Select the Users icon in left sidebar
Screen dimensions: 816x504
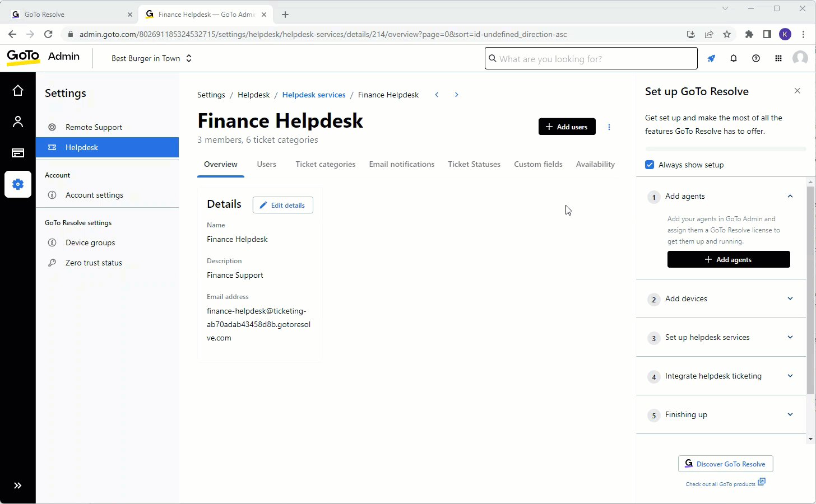click(x=18, y=121)
